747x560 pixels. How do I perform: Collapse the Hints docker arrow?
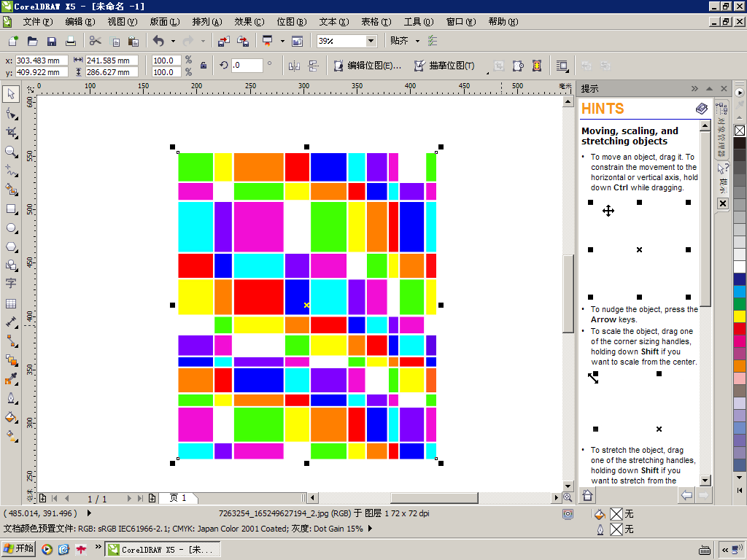[709, 88]
